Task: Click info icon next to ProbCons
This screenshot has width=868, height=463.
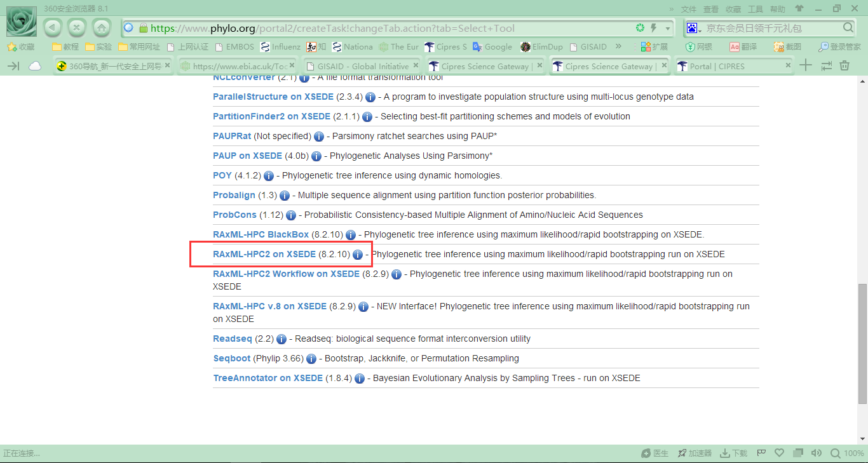Action: click(x=291, y=215)
